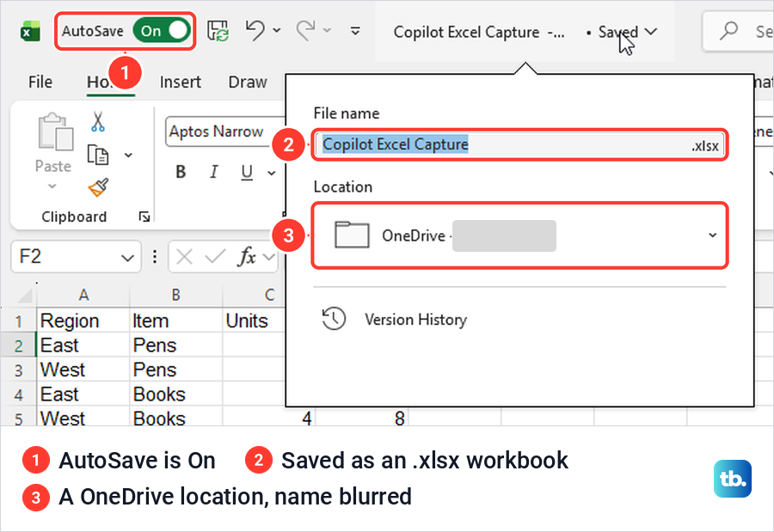Select column B header

[x=175, y=295]
